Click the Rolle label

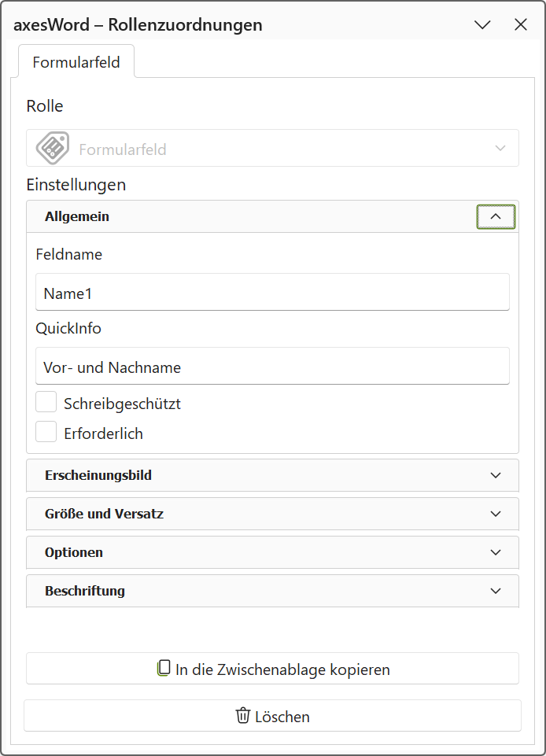[45, 106]
